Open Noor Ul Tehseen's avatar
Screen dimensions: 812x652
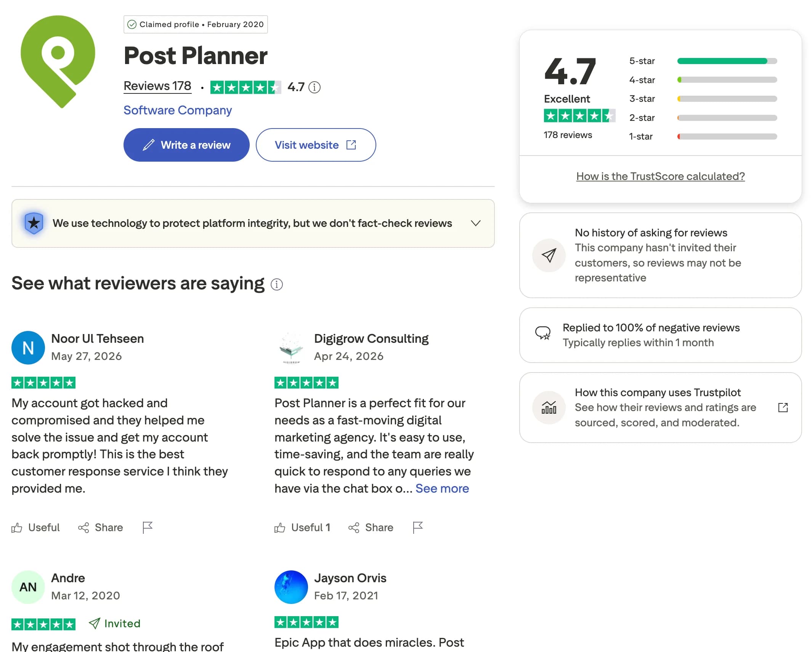click(28, 348)
